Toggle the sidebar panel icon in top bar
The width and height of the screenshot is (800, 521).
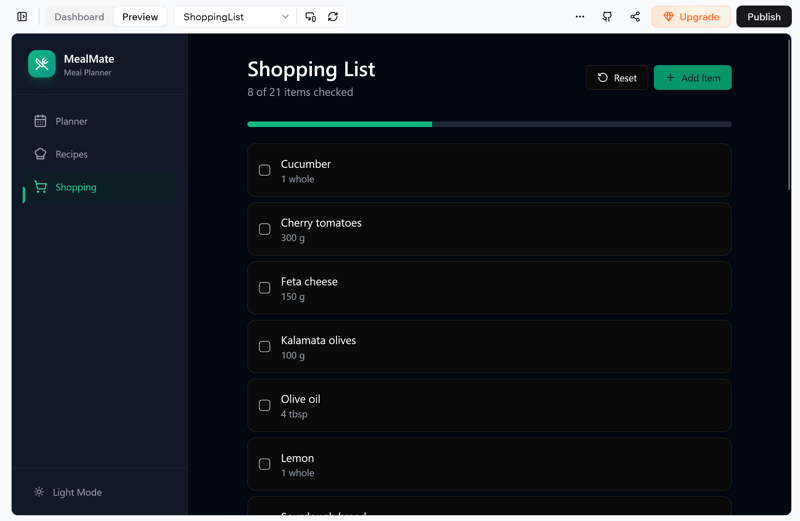tap(22, 17)
